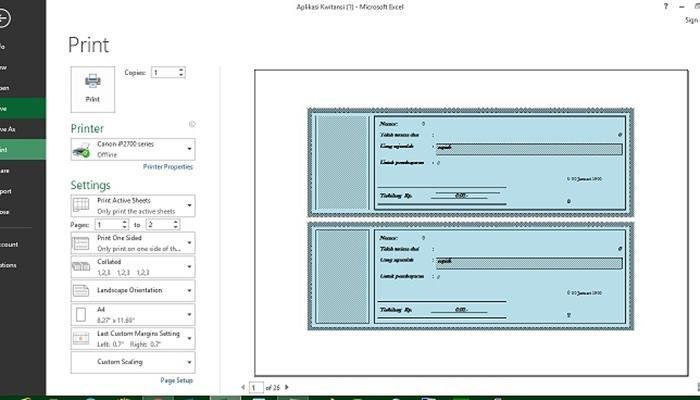This screenshot has width=700, height=400.
Task: Open the Landscape Orientation dropdown
Action: pyautogui.click(x=133, y=291)
